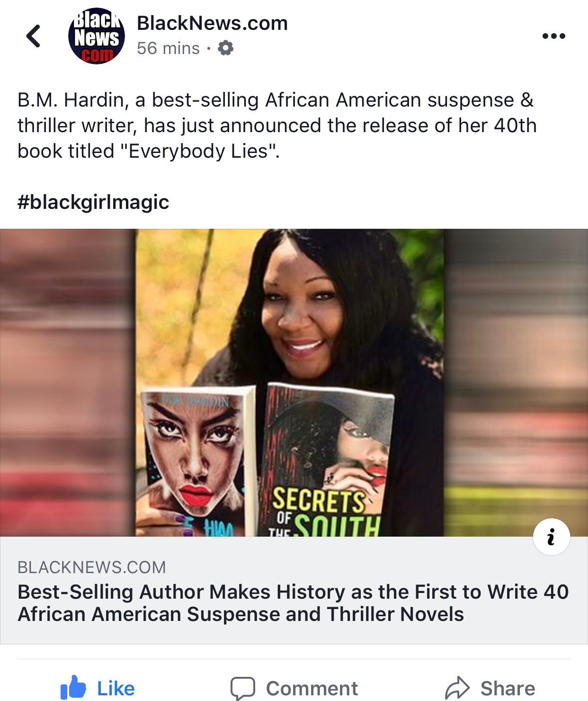Select the Comment button label
This screenshot has width=588, height=701.
[312, 688]
